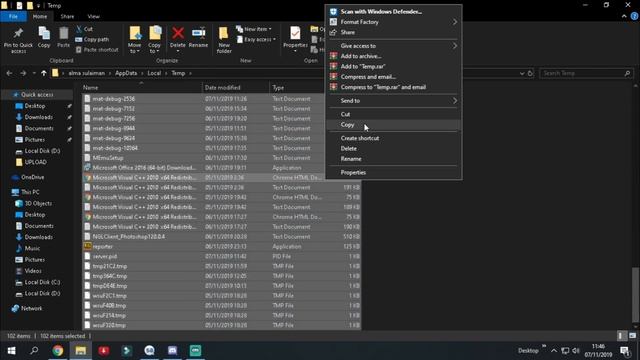The height and width of the screenshot is (360, 640).
Task: Open the Copy to ribbon button
Action: point(154,40)
